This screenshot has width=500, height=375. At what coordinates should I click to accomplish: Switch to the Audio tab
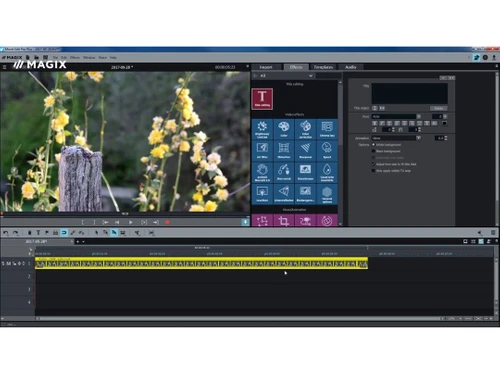point(350,67)
